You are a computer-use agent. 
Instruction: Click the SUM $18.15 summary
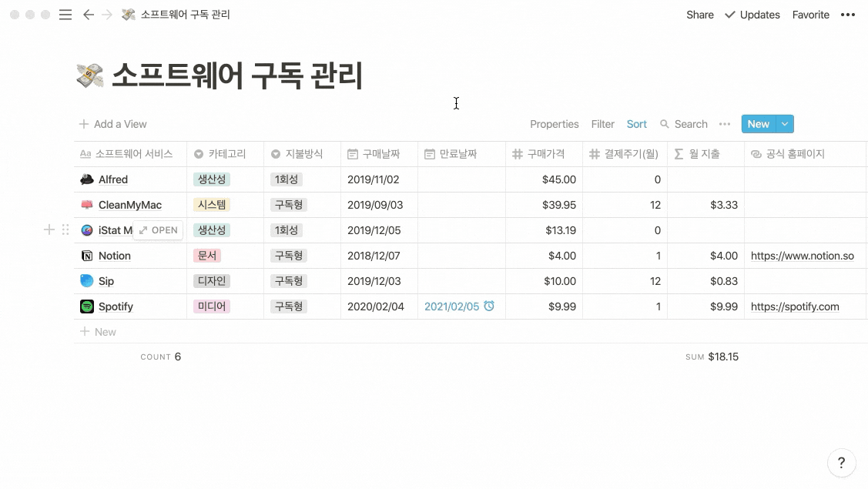click(712, 357)
